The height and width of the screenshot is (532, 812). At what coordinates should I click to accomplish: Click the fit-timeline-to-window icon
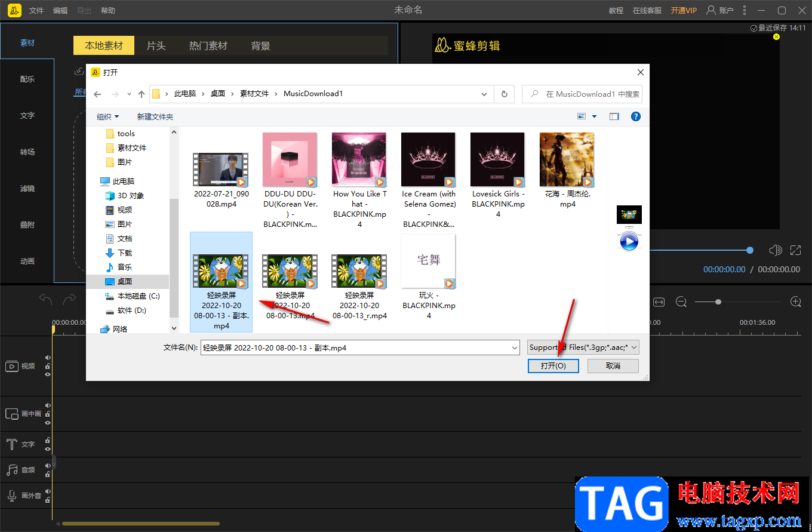click(659, 302)
